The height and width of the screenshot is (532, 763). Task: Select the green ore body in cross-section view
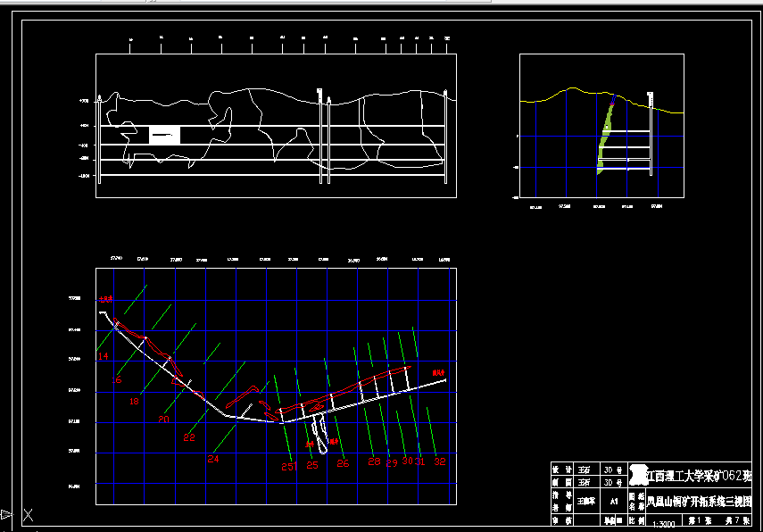pos(604,138)
